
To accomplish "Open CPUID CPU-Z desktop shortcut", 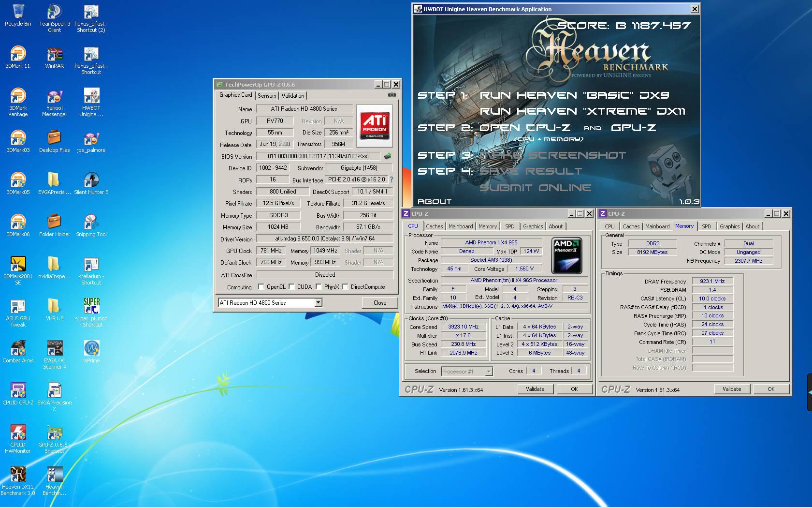I will tap(18, 394).
